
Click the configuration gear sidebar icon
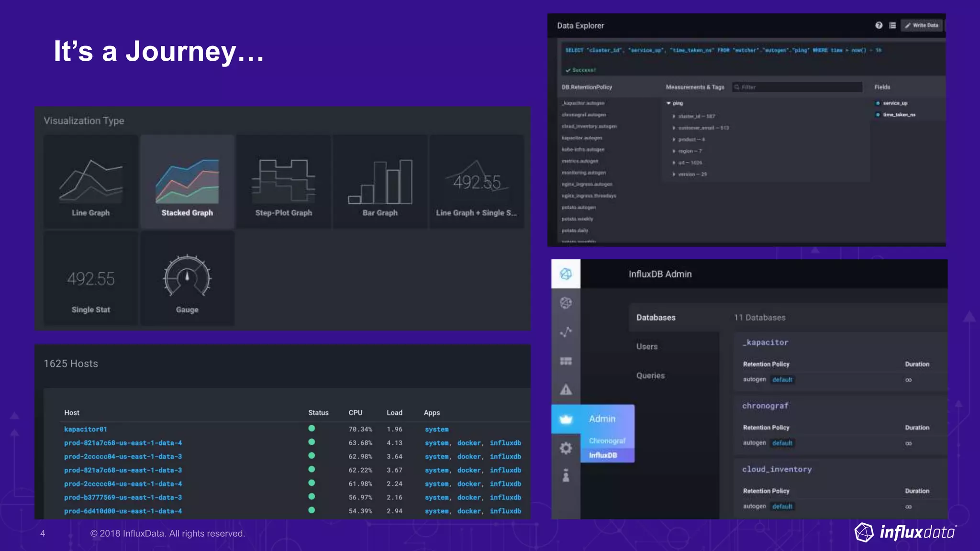tap(566, 448)
